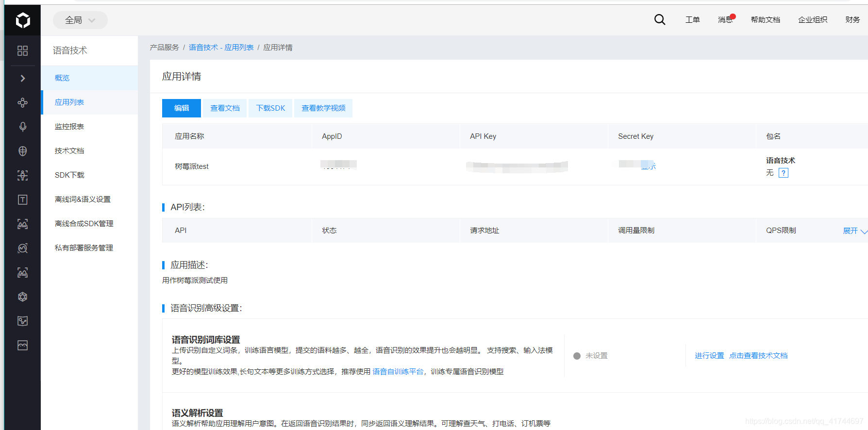The height and width of the screenshot is (430, 868).
Task: Click 显示 to reveal the Secret Key
Action: click(x=649, y=166)
